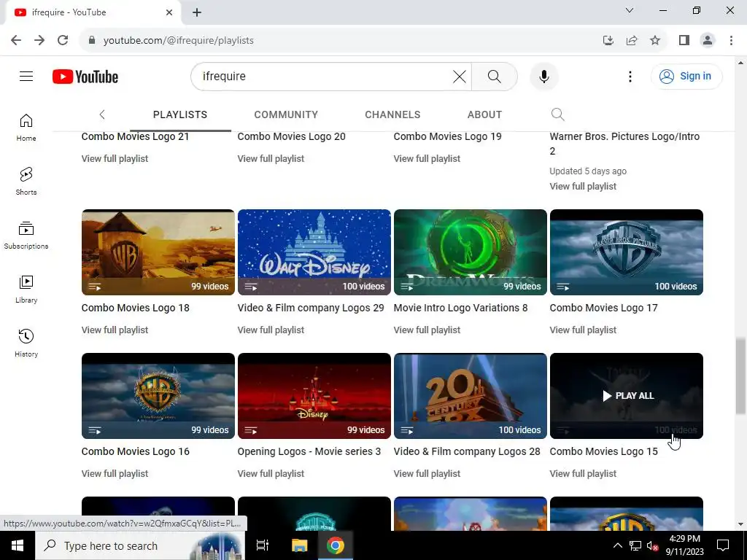The height and width of the screenshot is (560, 747).
Task: Switch to the CHANNELS tab
Action: [392, 114]
